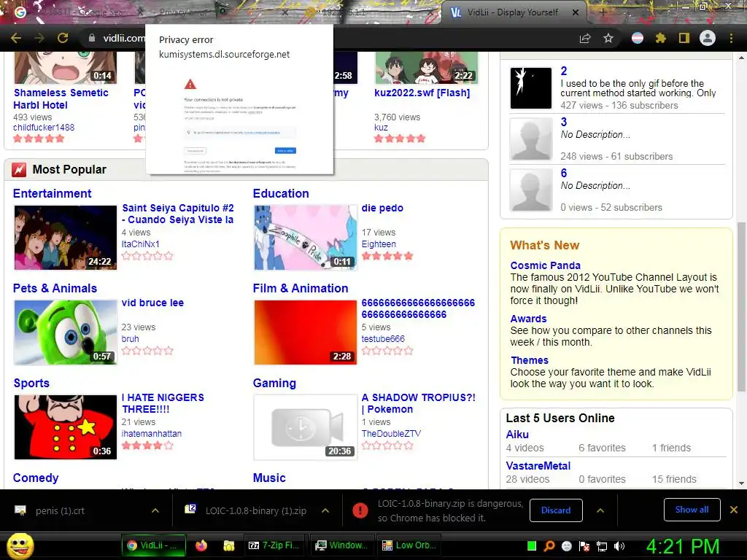The height and width of the screenshot is (560, 747).
Task: Click the volume speaker tray icon
Action: tap(619, 546)
